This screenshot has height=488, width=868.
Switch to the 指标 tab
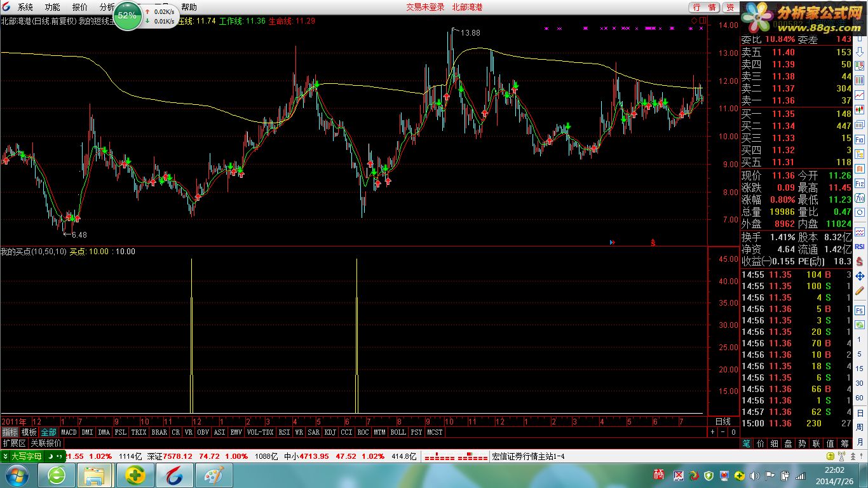coord(10,432)
